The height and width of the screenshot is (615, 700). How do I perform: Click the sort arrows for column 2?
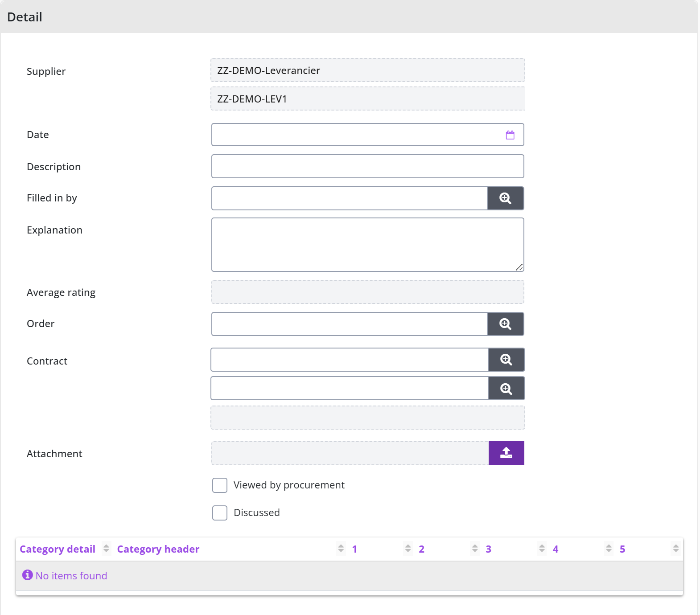(x=475, y=548)
